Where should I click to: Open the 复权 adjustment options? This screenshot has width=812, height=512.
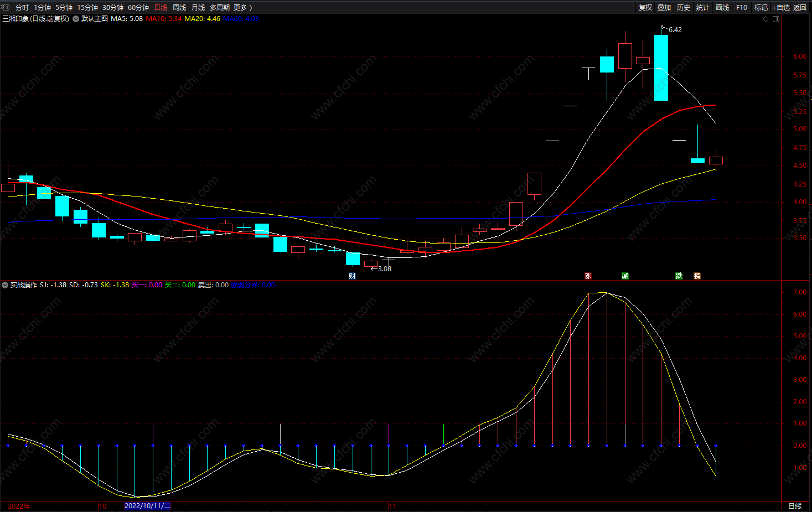click(645, 7)
